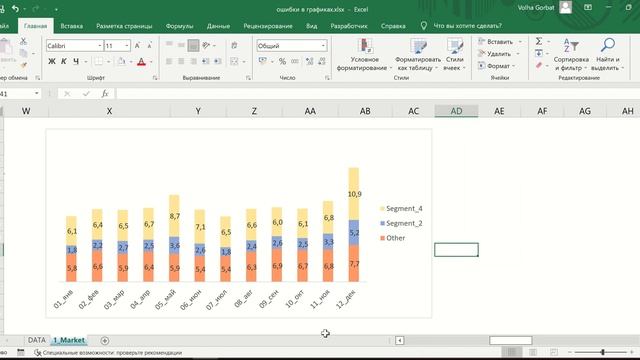640x360 pixels.
Task: Click the fill color bucket icon
Action: (x=122, y=62)
